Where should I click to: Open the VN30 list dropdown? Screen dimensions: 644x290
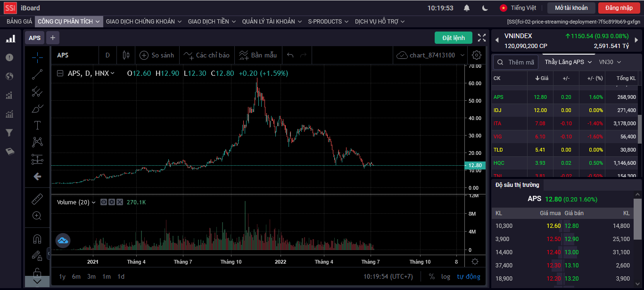[610, 62]
